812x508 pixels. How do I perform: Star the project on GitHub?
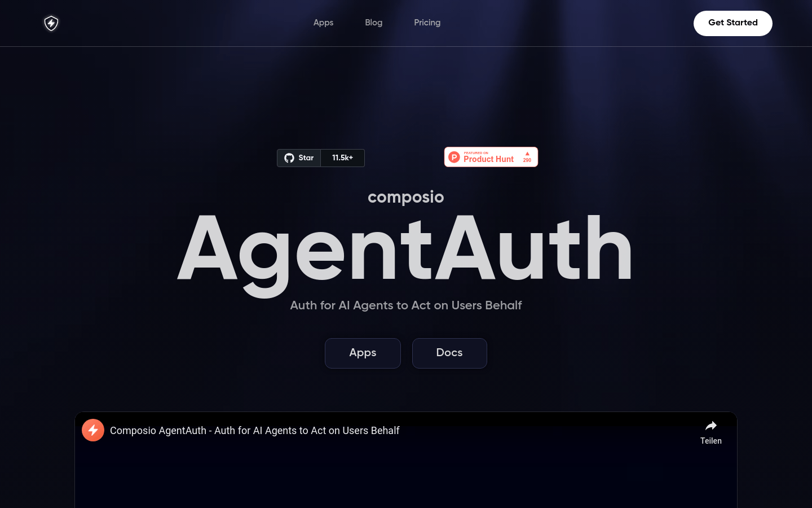coord(299,158)
